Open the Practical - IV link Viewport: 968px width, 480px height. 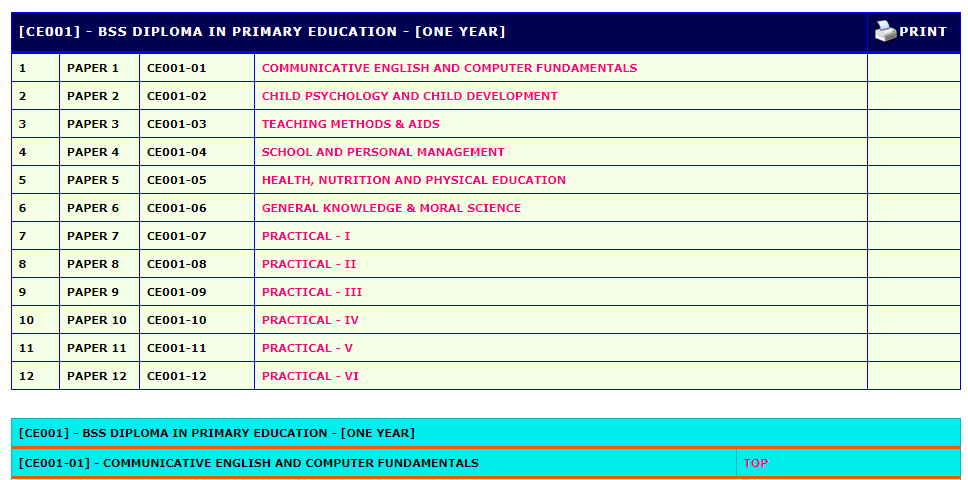pyautogui.click(x=310, y=320)
